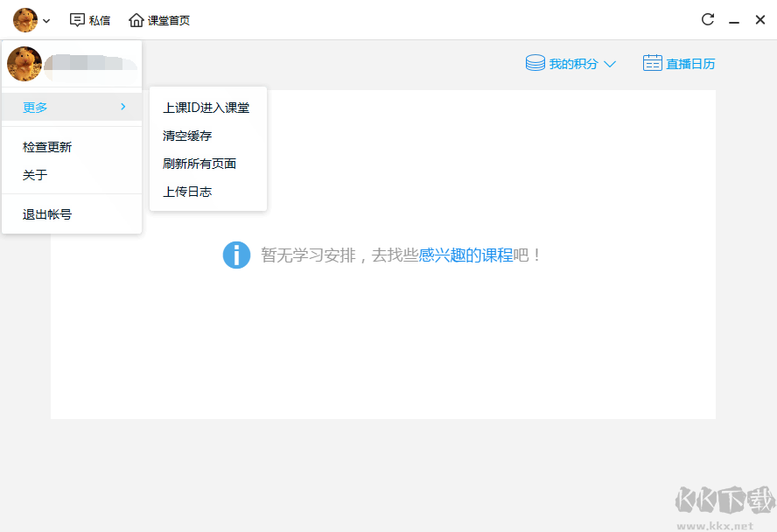Screen dimensions: 777x532
Task: Click 刷新所有页面 in the submenu
Action: 199,164
